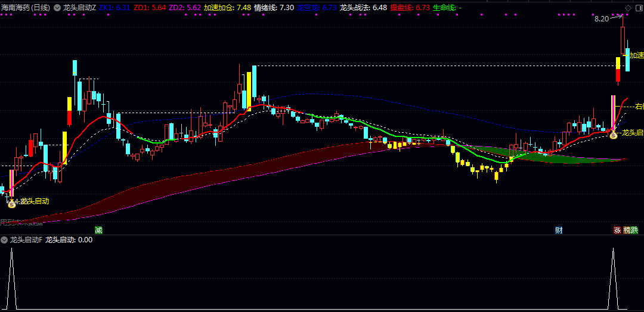644x312 pixels.
Task: Expand the 龙头启动Z indicator dropdown arrow
Action: point(57,8)
